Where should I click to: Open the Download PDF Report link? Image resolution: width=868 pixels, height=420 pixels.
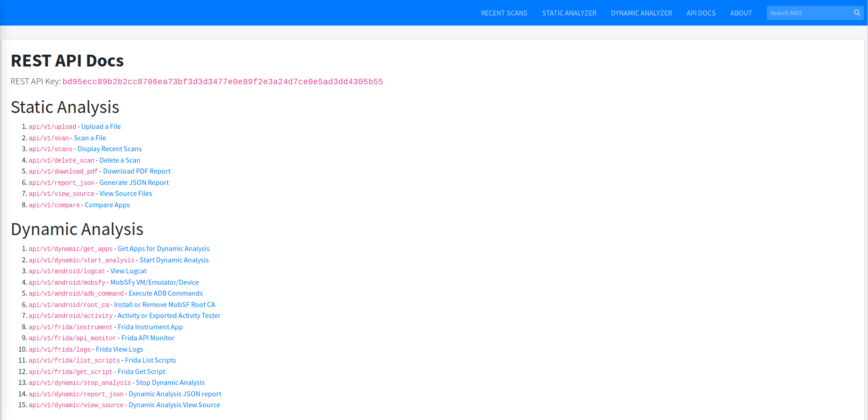point(137,171)
